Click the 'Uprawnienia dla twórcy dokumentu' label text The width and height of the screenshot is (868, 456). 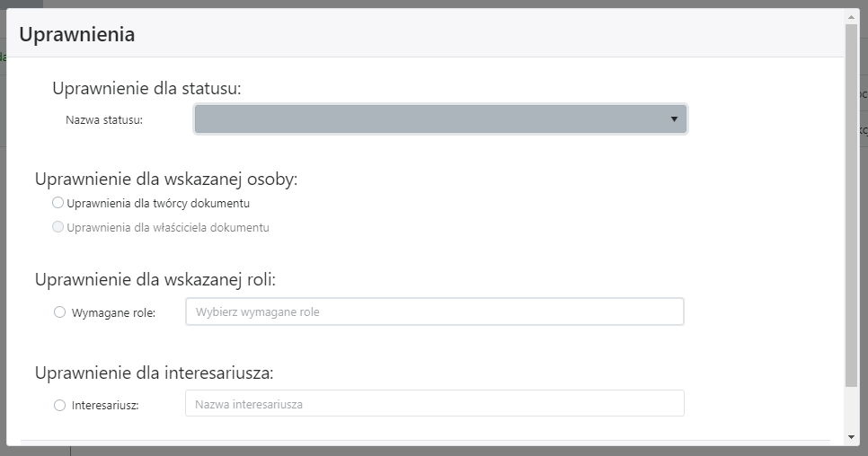tap(158, 204)
